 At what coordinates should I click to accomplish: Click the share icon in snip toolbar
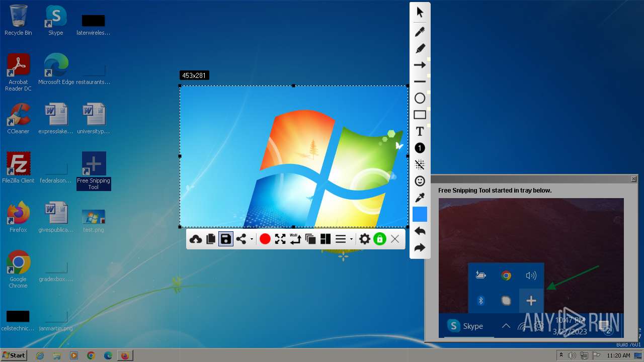click(x=242, y=239)
